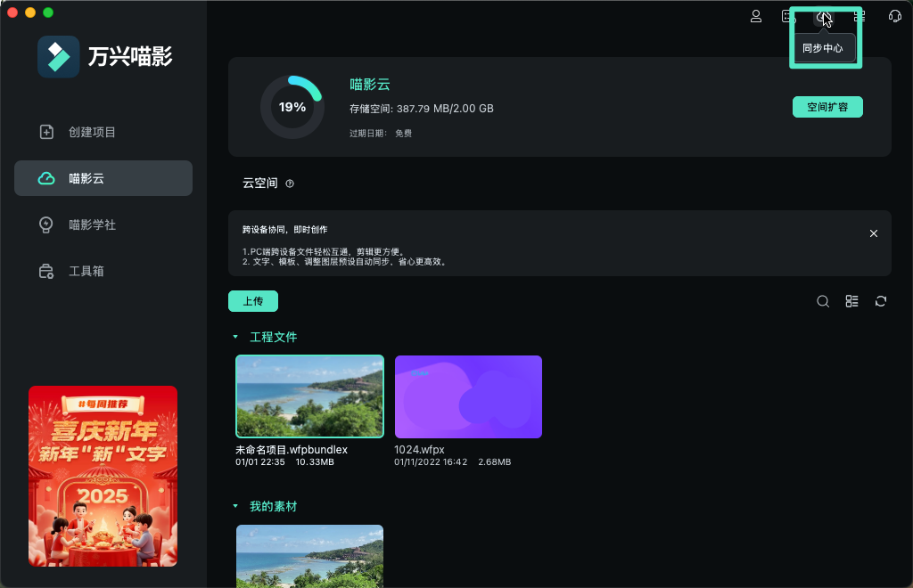Click the 19% storage progress ring

point(292,106)
